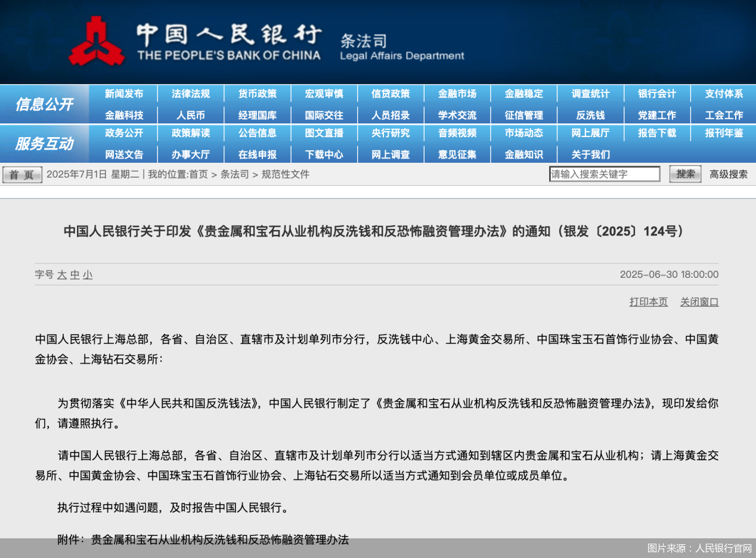Open 政务公开 under 服务互动
The image size is (756, 558).
pyautogui.click(x=124, y=133)
